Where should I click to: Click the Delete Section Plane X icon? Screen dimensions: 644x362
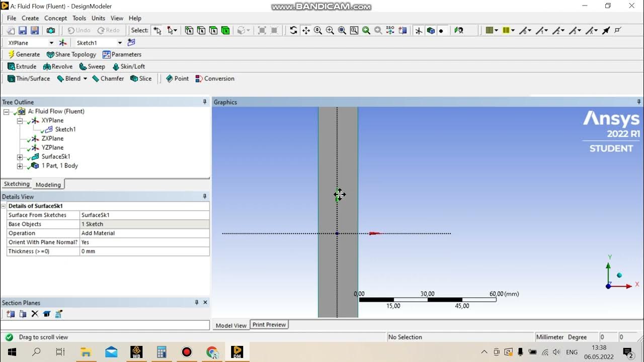point(35,314)
